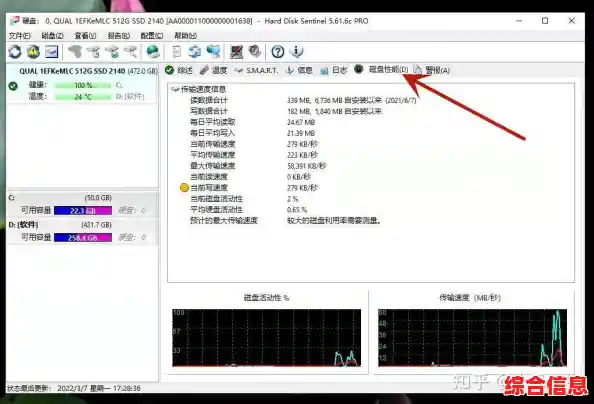This screenshot has width=594, height=404.
Task: Click the yellow dot beside 当前写速度
Action: (184, 188)
